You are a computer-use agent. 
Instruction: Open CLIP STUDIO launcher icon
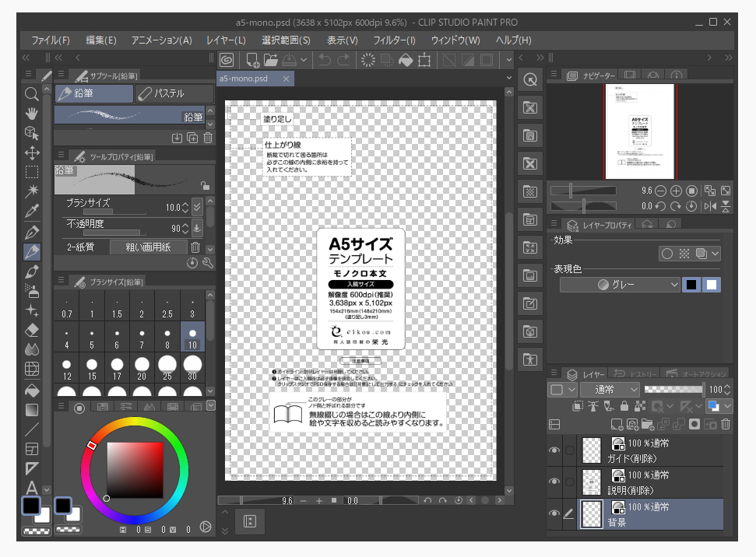pos(226,60)
